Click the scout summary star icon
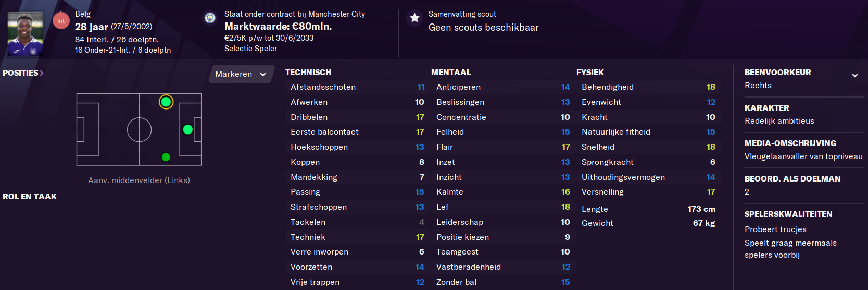868x290 pixels. [414, 18]
